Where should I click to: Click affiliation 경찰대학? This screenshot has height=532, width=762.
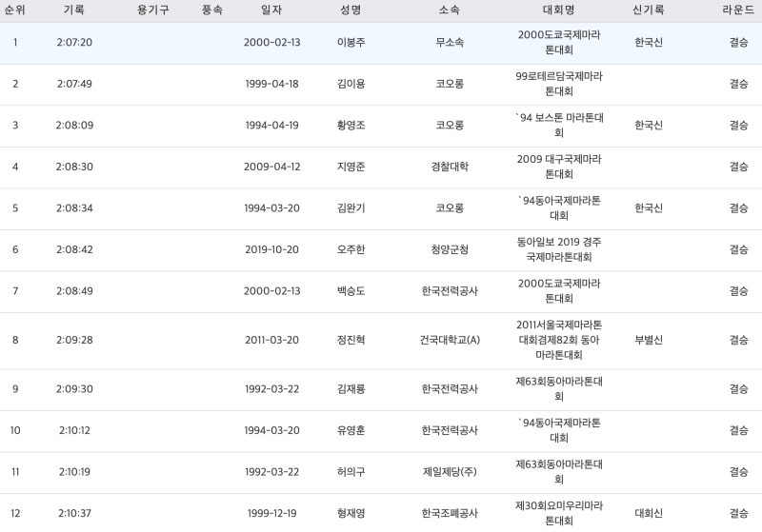450,167
